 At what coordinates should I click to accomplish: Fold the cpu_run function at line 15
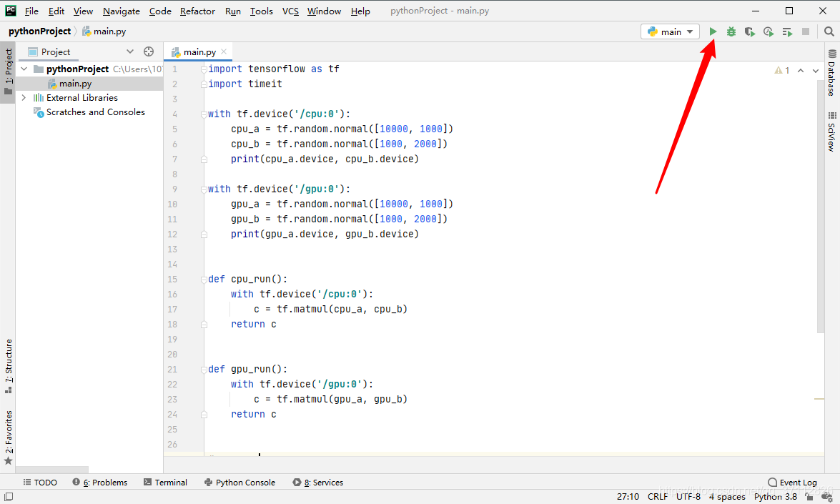click(x=204, y=279)
